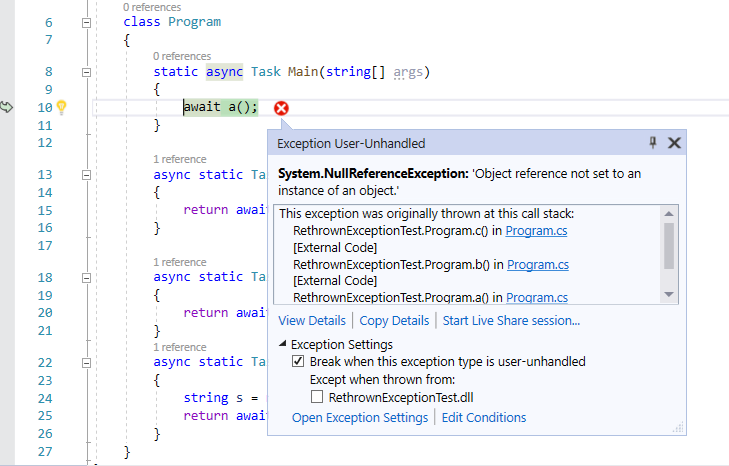Collapse the method block at line 13
The width and height of the screenshot is (729, 466).
coord(86,175)
